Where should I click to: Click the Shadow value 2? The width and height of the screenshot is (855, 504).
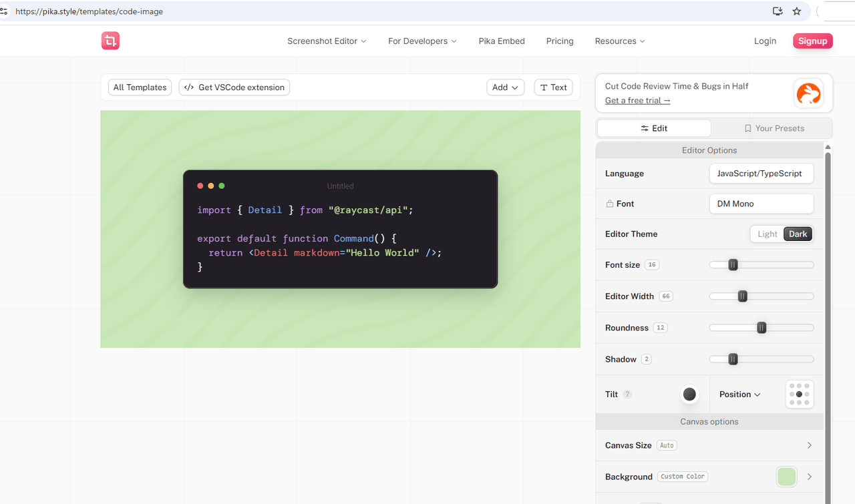click(x=646, y=359)
